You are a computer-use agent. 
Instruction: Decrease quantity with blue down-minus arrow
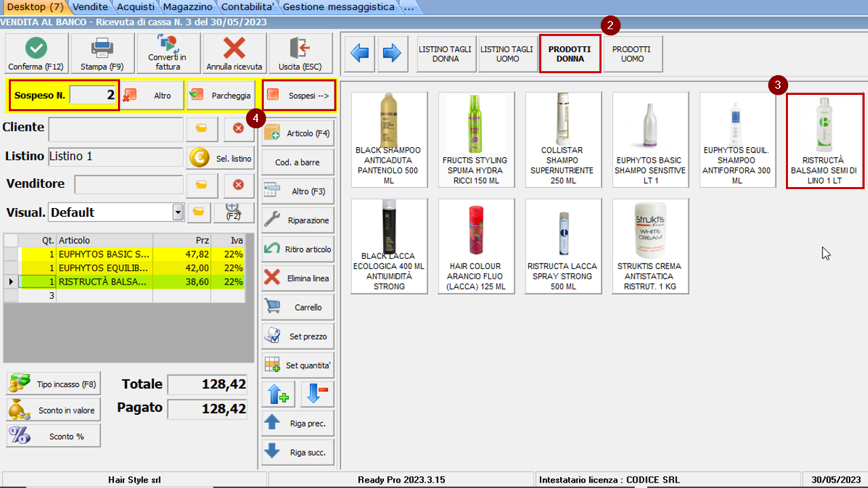pyautogui.click(x=317, y=394)
